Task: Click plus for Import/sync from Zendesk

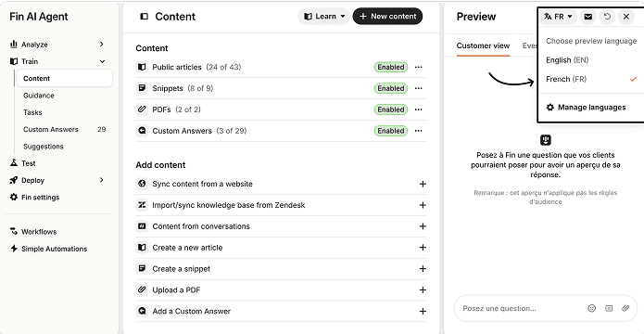Action: point(423,205)
